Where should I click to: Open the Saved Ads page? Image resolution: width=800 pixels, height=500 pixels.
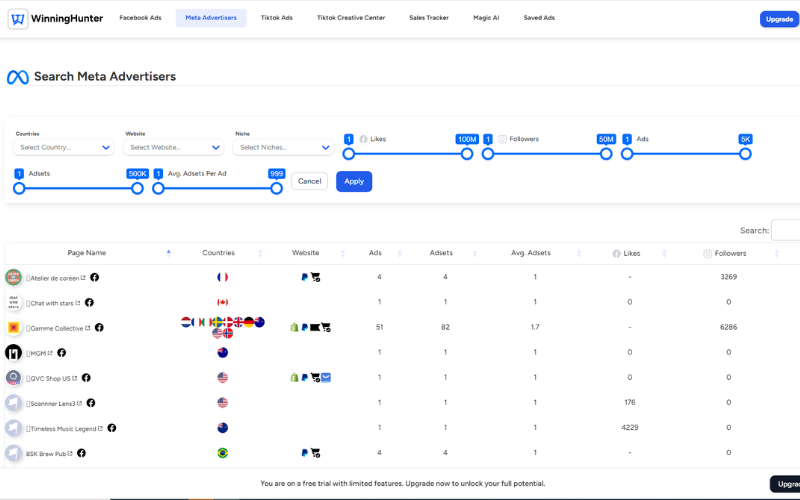click(539, 18)
